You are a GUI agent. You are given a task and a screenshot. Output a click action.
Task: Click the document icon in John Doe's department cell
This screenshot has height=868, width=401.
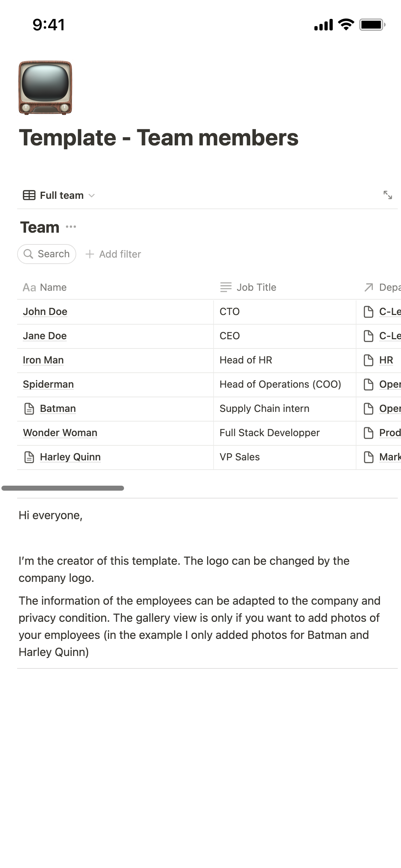coord(368,312)
